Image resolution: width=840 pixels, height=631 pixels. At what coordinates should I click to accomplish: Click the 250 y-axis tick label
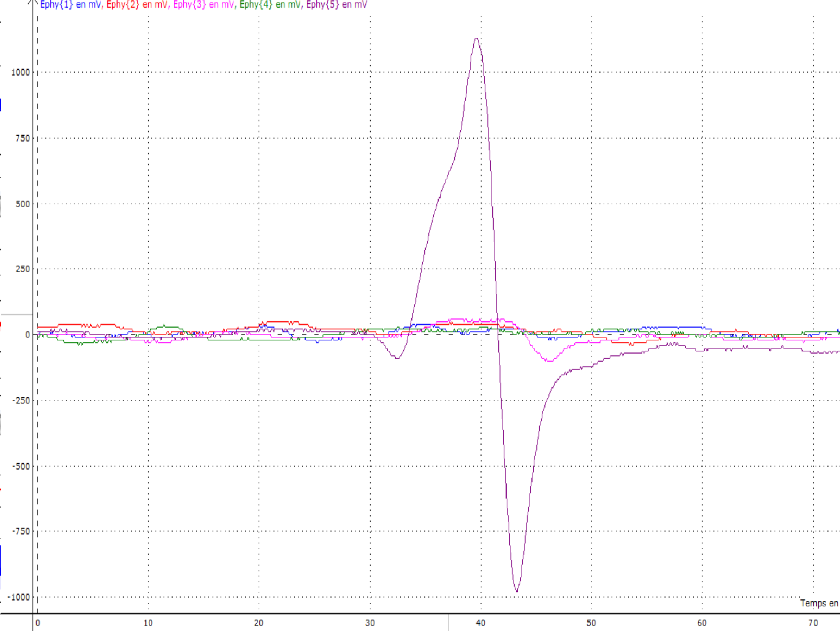(22, 269)
